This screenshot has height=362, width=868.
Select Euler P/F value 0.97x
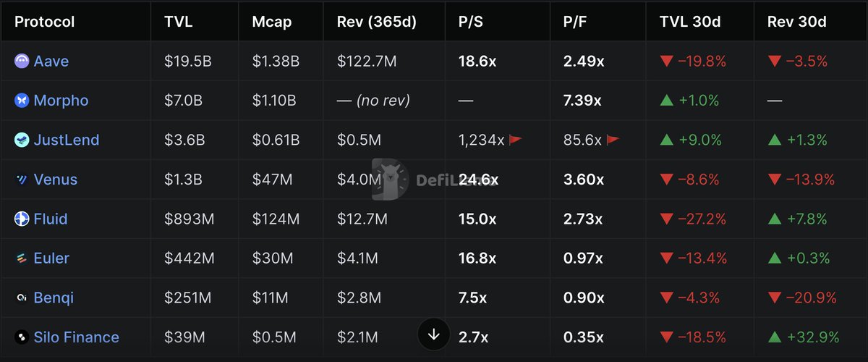[583, 258]
